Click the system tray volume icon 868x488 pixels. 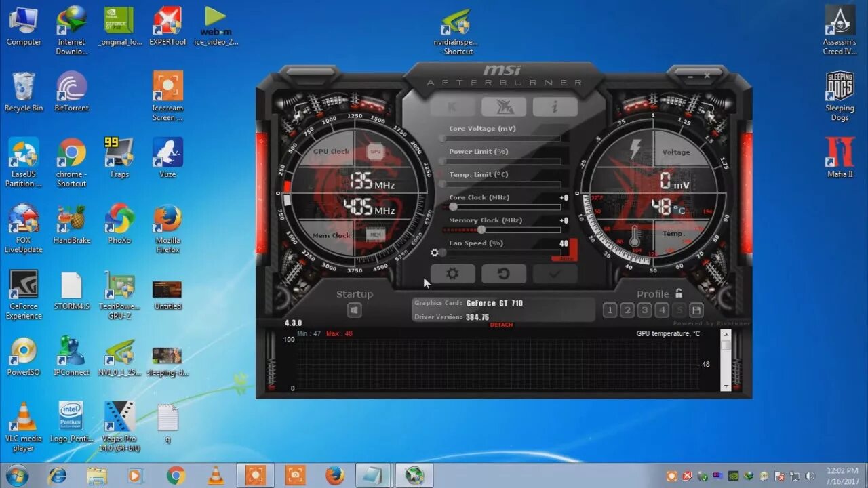(x=810, y=476)
